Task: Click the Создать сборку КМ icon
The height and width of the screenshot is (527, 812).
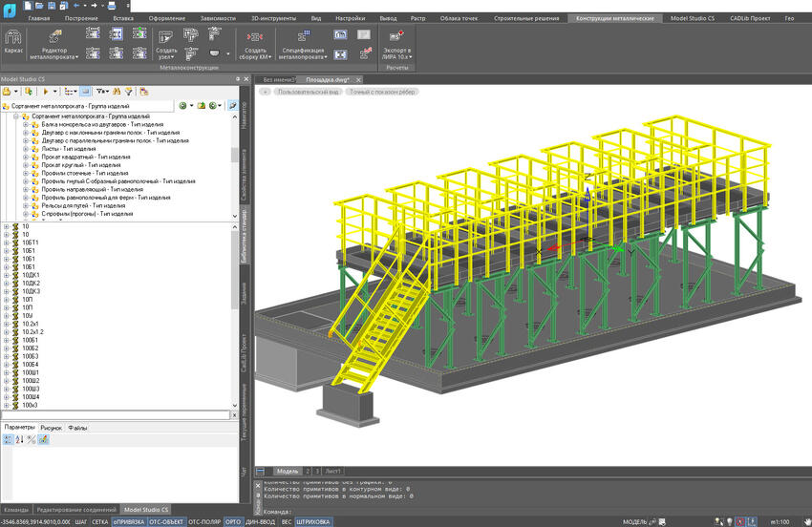Action: tap(256, 36)
